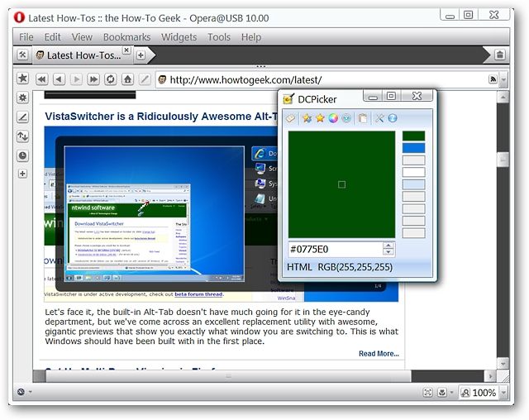This screenshot has height=420, width=529.
Task: Click the HTML format label in DCPicker
Action: coord(299,267)
